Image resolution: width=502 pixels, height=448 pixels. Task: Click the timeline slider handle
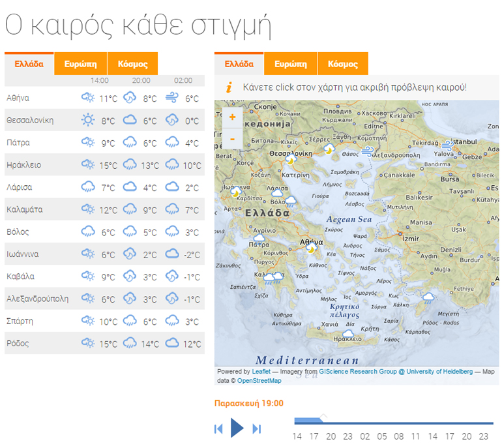coord(323,417)
